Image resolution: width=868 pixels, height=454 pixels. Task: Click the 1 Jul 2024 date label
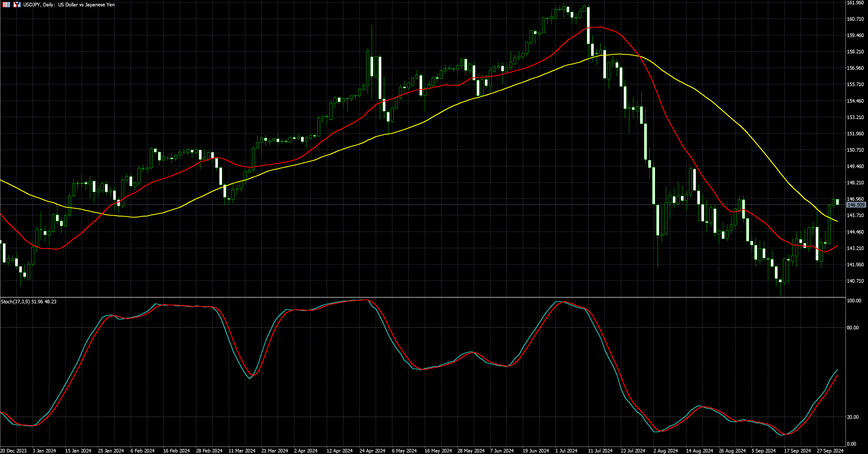pyautogui.click(x=566, y=451)
